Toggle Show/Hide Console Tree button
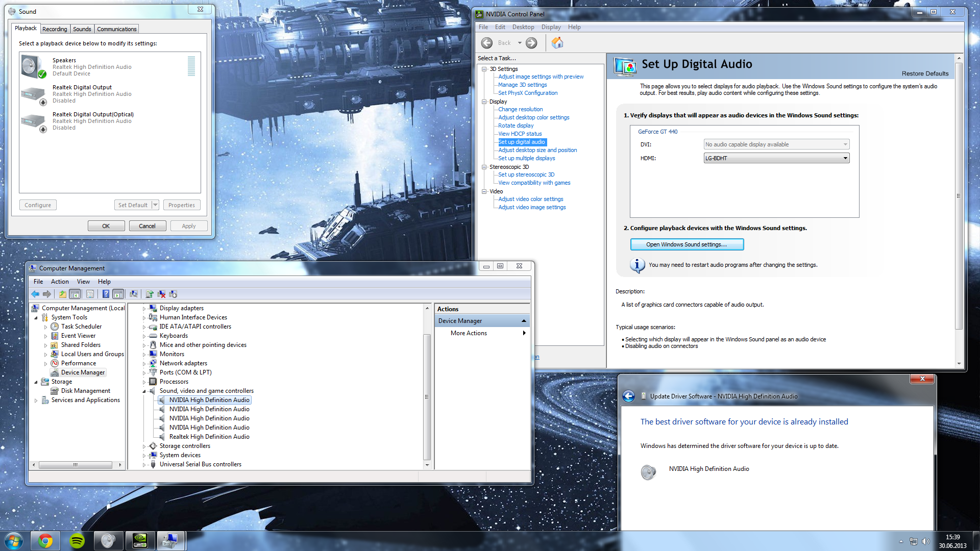This screenshot has width=980, height=551. 75,294
